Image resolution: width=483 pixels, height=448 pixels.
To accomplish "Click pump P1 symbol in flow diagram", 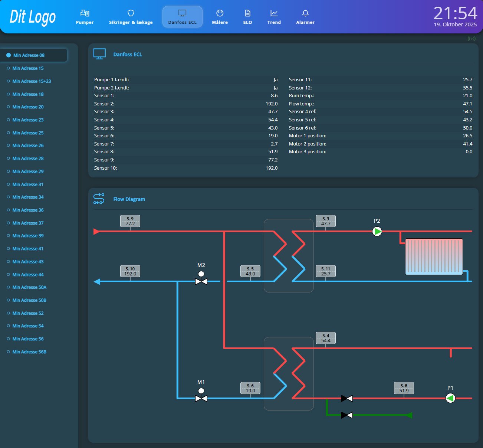I will click(450, 398).
